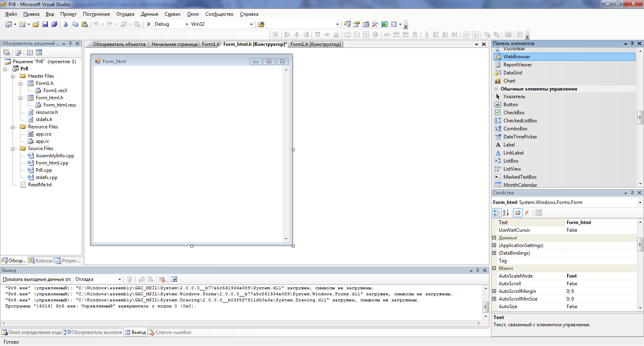Image resolution: width=644 pixels, height=346 pixels.
Task: Switch to Form1.h [Конструктор] tab
Action: 316,44
